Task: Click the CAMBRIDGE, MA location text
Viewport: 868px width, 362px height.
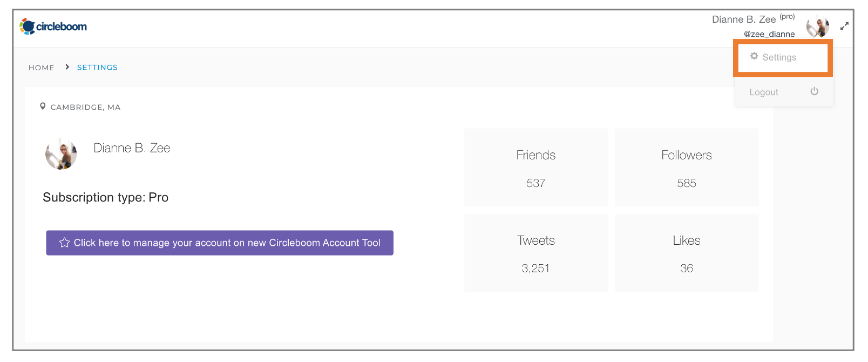Action: pos(85,107)
